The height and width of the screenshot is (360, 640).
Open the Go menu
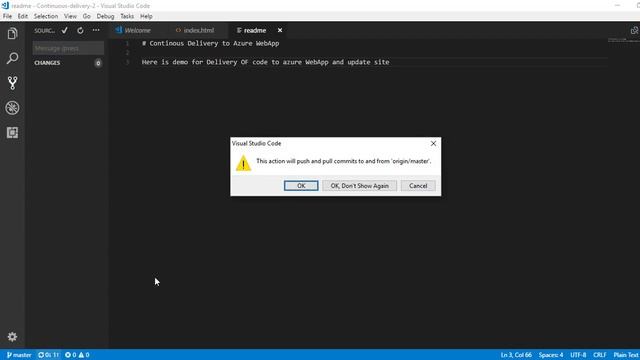click(x=87, y=16)
